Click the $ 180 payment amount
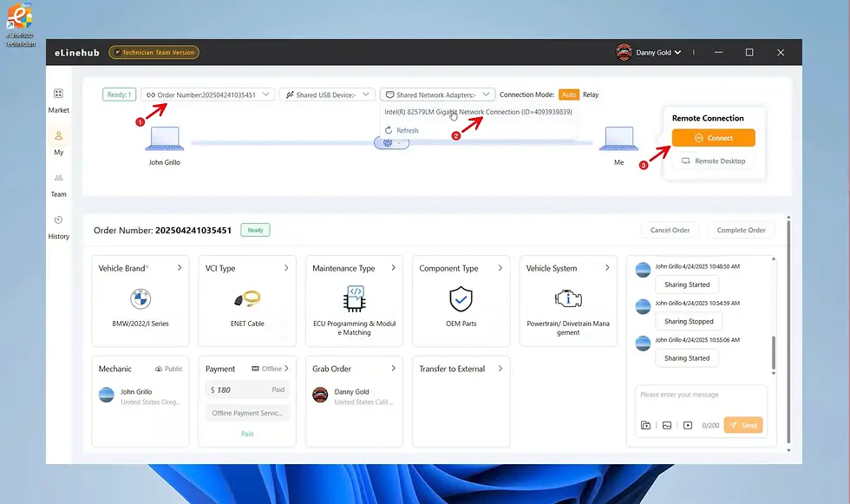The height and width of the screenshot is (504, 850). coord(220,389)
